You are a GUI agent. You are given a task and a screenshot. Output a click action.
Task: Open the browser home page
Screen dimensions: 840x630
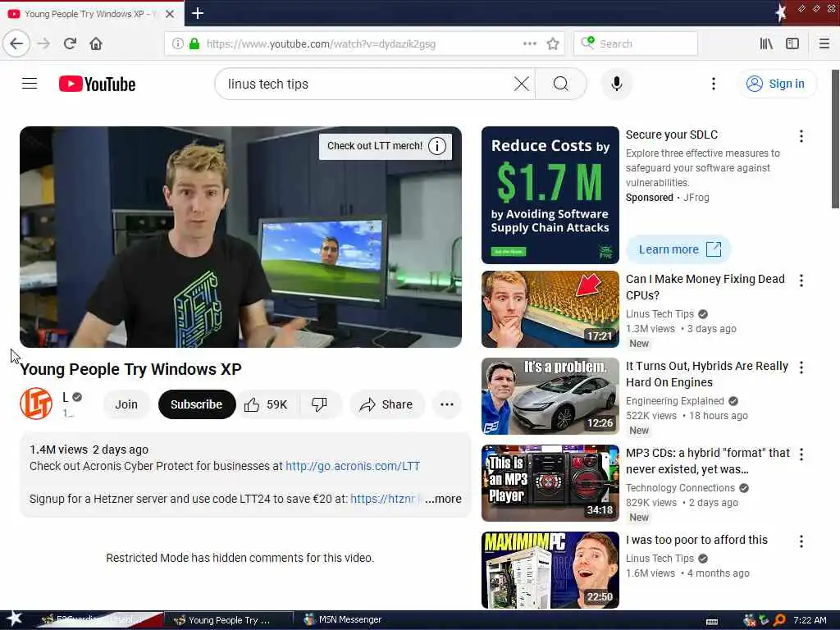(96, 44)
